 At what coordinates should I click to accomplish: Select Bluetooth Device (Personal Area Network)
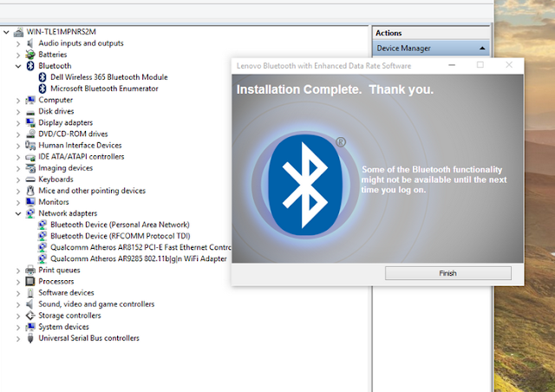(120, 225)
